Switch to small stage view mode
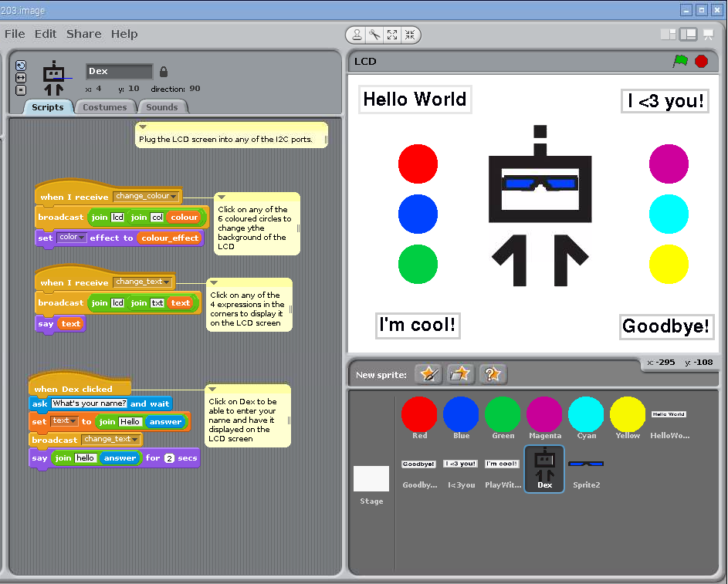The height and width of the screenshot is (584, 728). (668, 34)
